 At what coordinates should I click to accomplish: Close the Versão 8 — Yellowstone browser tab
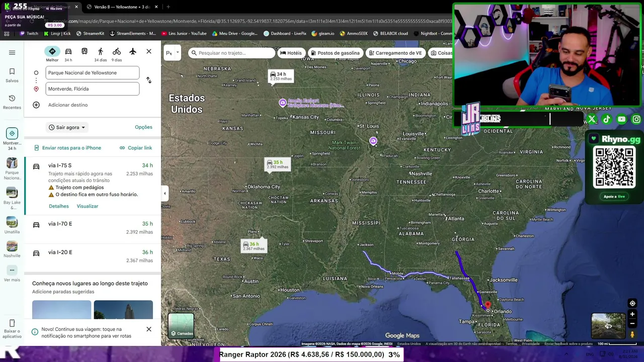coord(156,7)
